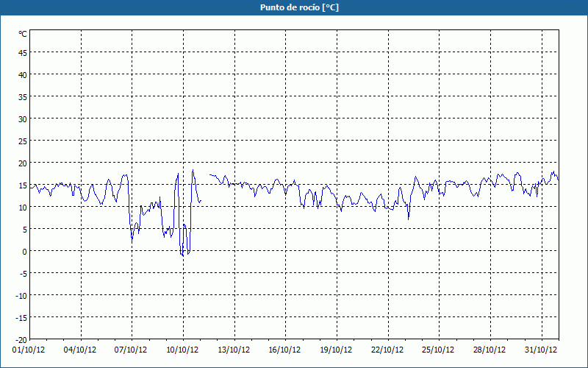Click the 0 y-axis label
588x368 pixels.
25,252
